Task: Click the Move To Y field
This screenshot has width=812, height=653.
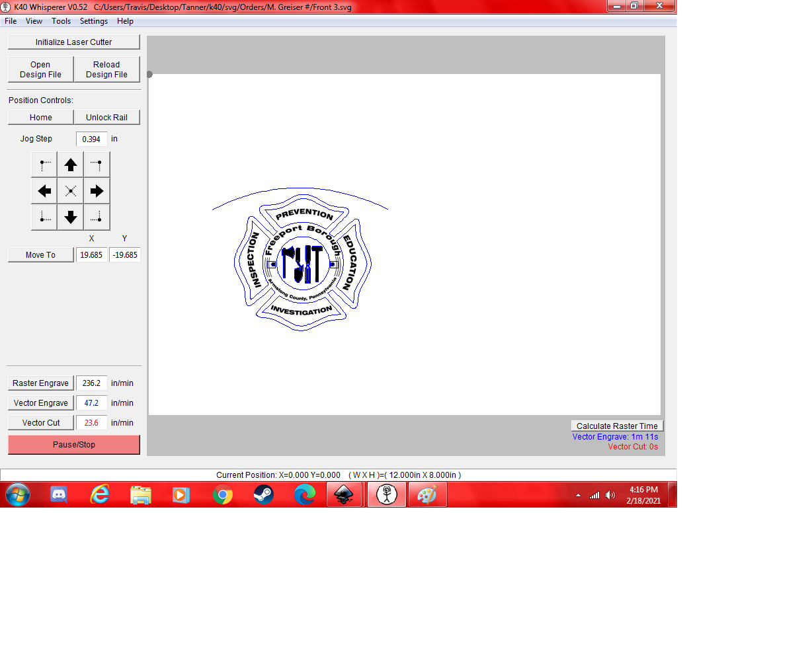Action: [125, 254]
